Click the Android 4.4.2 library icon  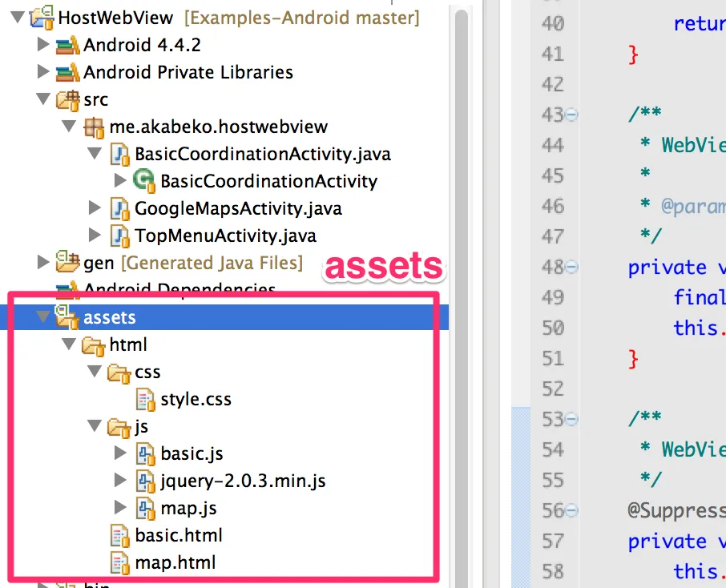(67, 45)
